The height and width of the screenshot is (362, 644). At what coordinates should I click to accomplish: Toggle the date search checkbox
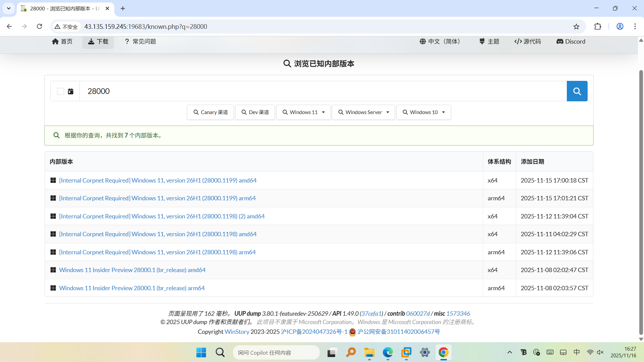60,91
